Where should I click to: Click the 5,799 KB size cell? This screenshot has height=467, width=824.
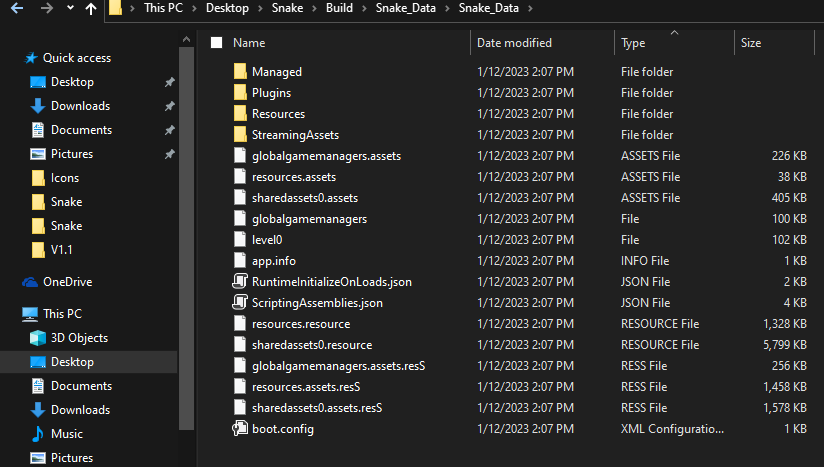click(x=785, y=345)
